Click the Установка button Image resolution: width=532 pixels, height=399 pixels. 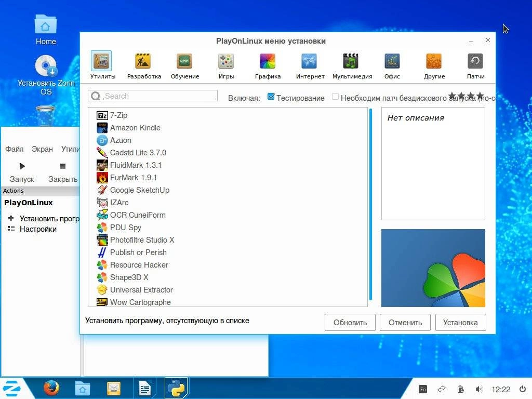pyautogui.click(x=460, y=322)
